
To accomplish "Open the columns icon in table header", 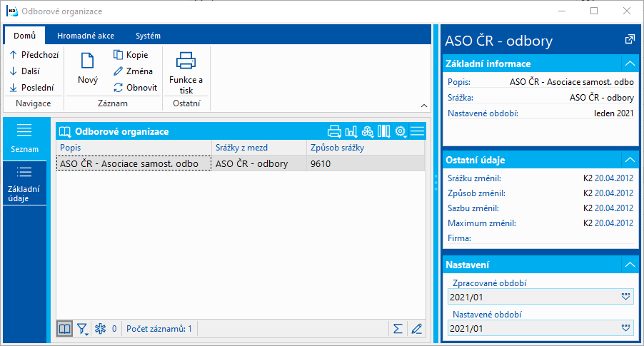I will coord(384,131).
